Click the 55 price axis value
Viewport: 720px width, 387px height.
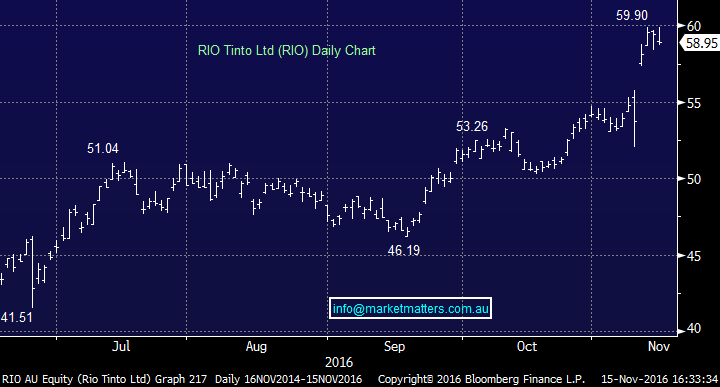[694, 103]
